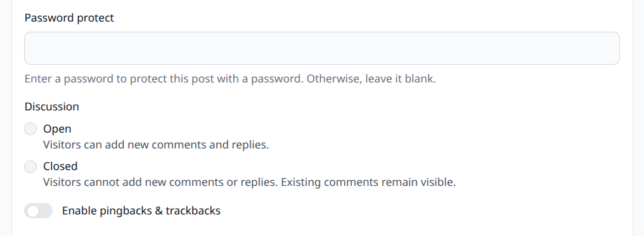644x236 pixels.
Task: Click the "Enable pingbacks & trackbacks" label
Action: 141,211
